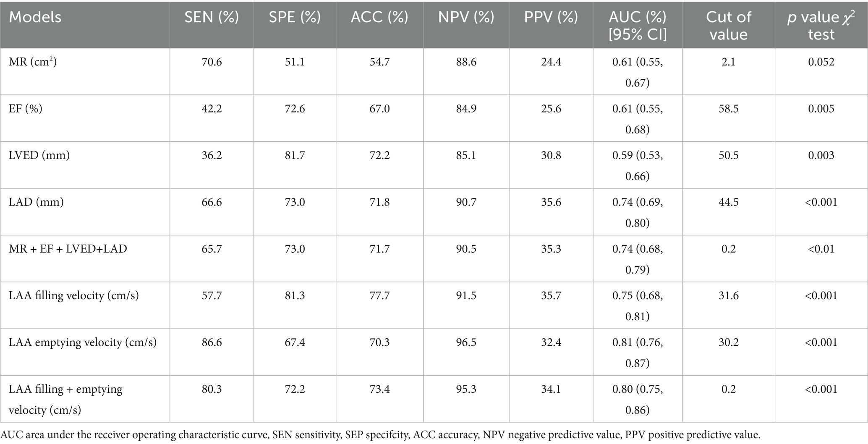This screenshot has width=868, height=444.
Task: Click the SPE (%) column header
Action: [295, 17]
